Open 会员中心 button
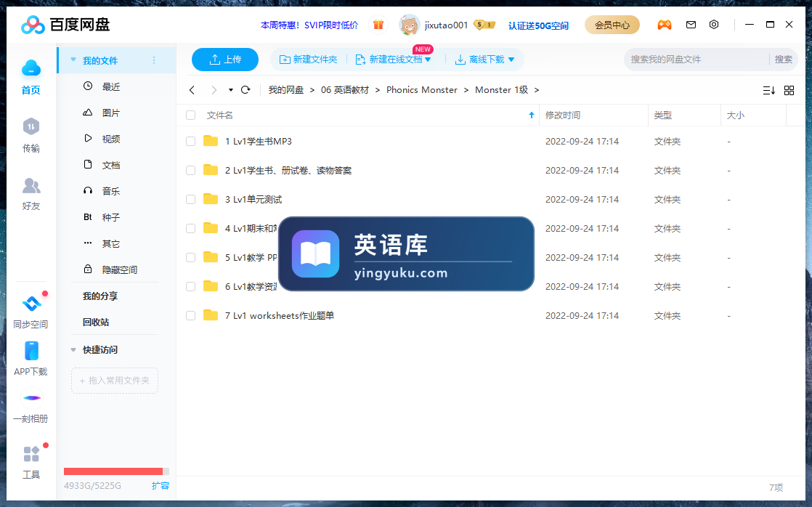 click(612, 25)
